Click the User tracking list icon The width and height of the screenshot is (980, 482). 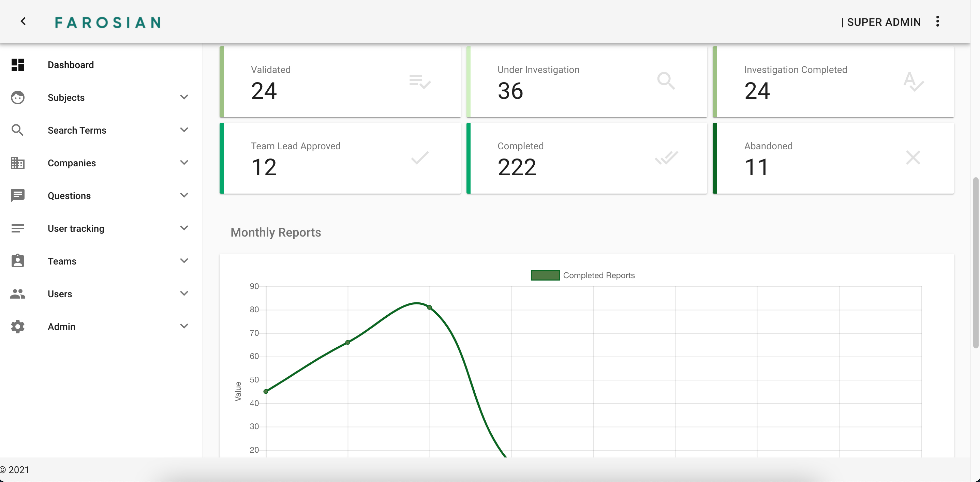[x=17, y=228]
